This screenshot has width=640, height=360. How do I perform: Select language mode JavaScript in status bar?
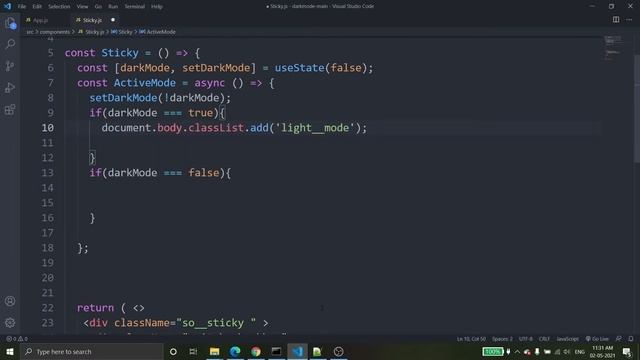(568, 339)
